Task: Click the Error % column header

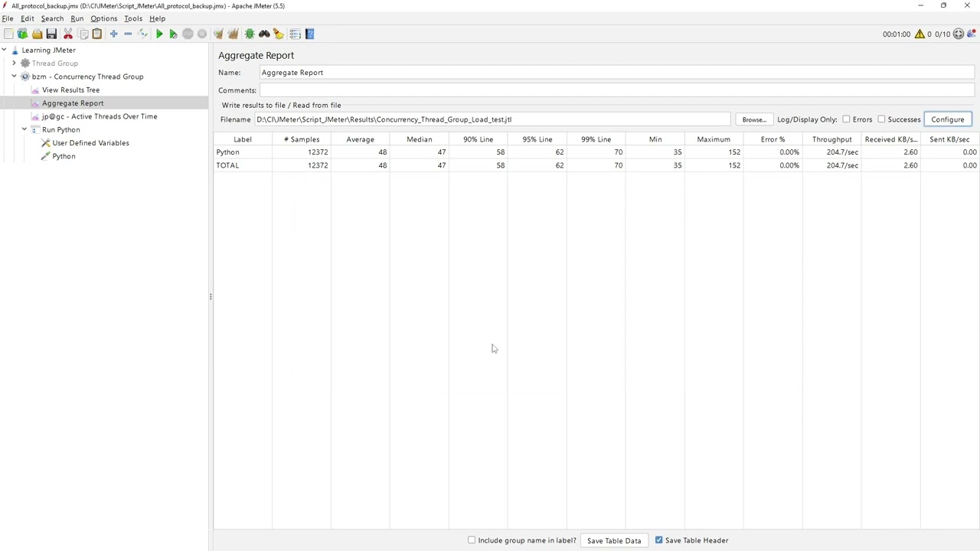Action: (773, 139)
